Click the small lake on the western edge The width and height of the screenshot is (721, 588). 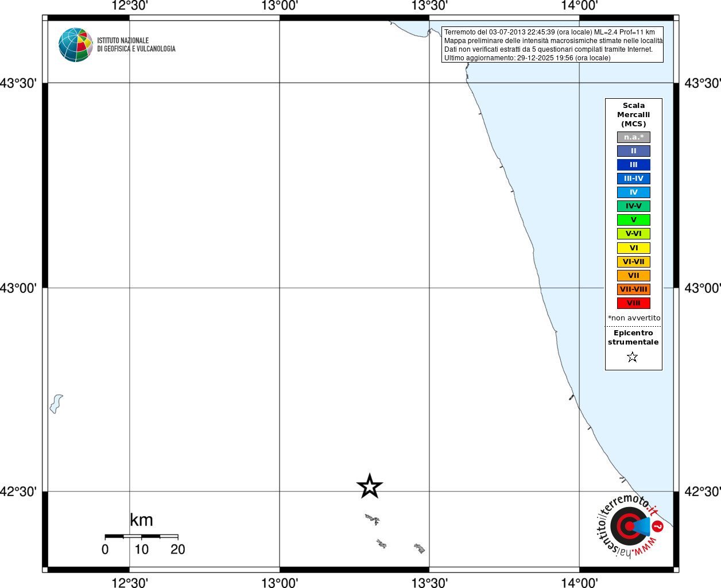(56, 404)
